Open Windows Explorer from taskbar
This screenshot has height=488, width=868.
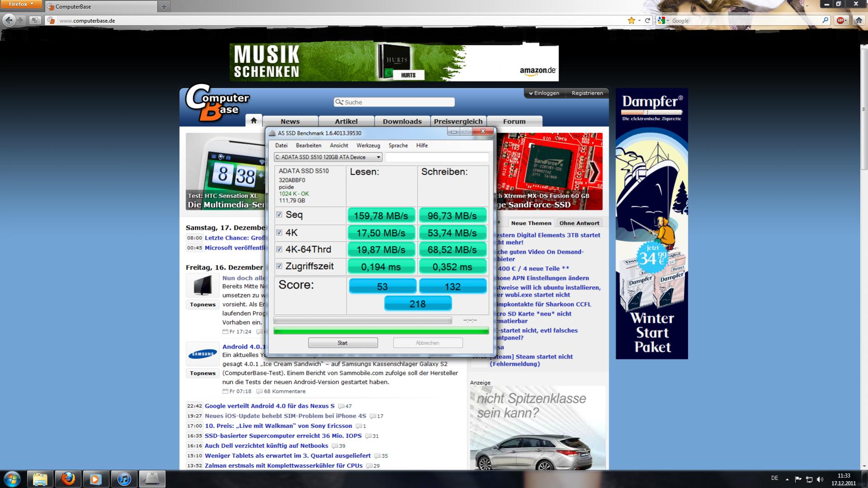[40, 479]
